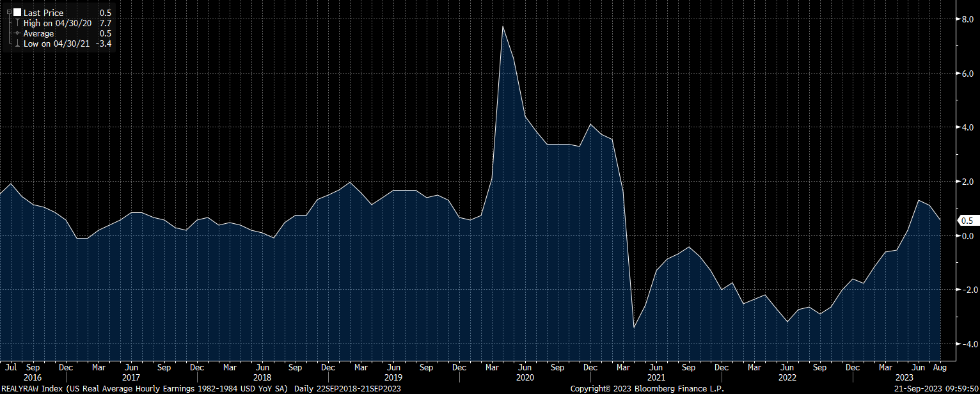Click the white Last Price color swatch
This screenshot has width=980, height=394.
tap(17, 12)
